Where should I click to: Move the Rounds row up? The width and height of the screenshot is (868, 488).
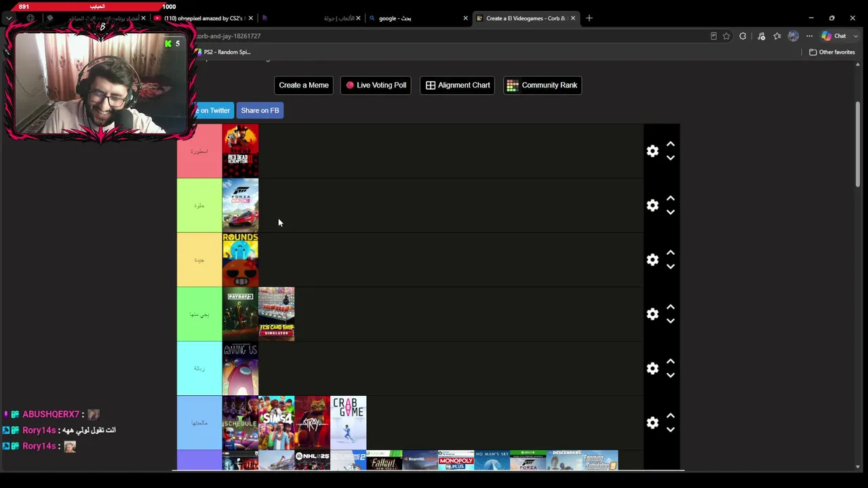pos(671,252)
